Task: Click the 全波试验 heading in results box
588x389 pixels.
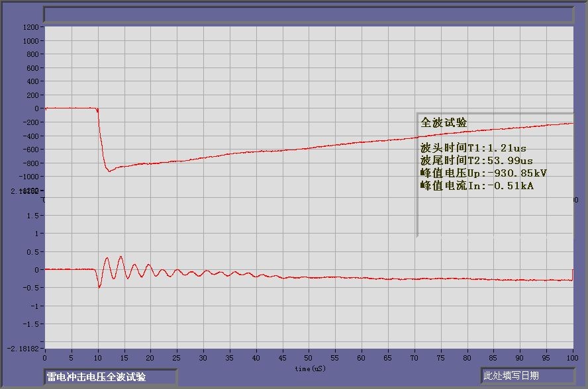Action: [444, 122]
